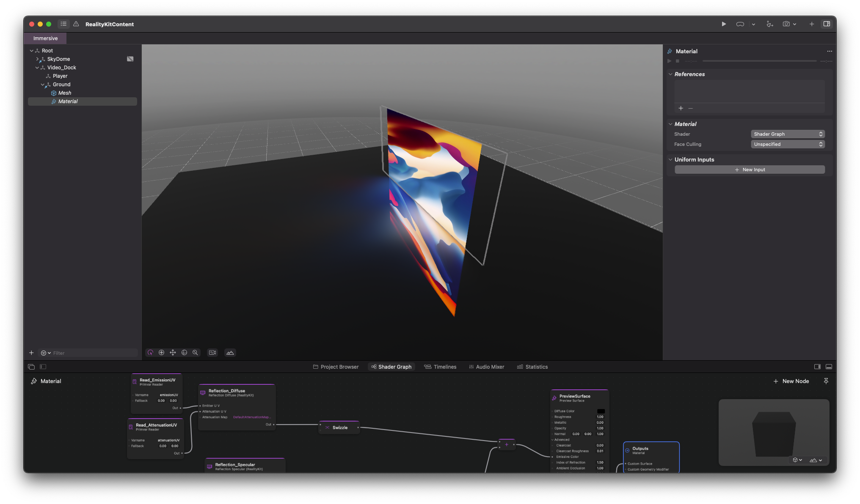This screenshot has width=860, height=504.
Task: Open viewport environment lighting options
Action: (230, 353)
